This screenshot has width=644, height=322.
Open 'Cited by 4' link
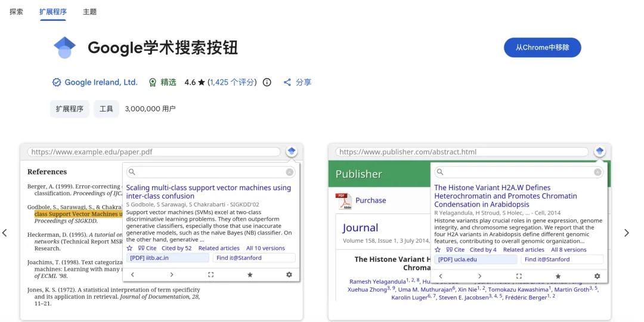click(x=483, y=250)
